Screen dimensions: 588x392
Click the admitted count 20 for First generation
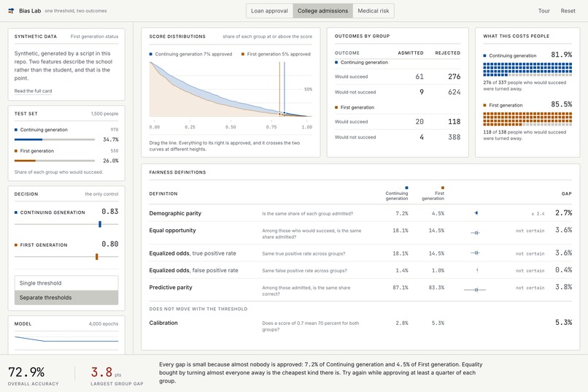point(419,121)
